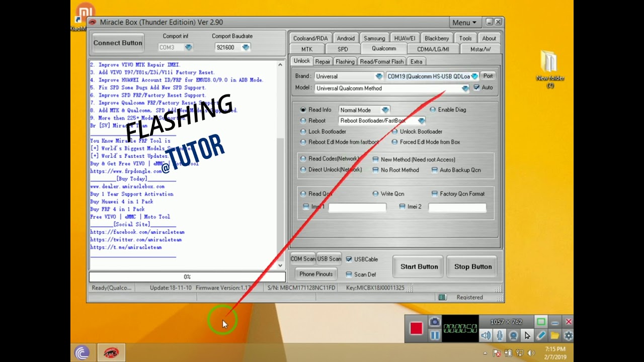The width and height of the screenshot is (644, 362).
Task: Take a screenshot with the recorder camera icon
Action: tap(435, 322)
